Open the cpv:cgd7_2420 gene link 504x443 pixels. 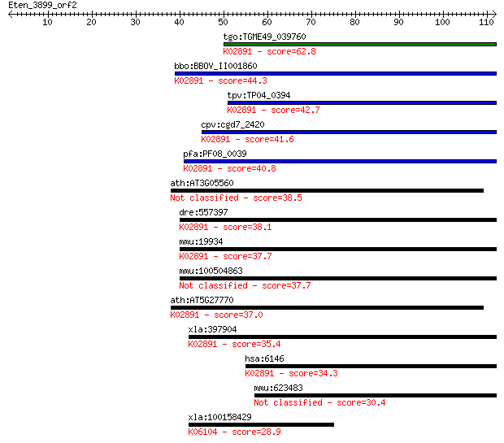coord(232,124)
